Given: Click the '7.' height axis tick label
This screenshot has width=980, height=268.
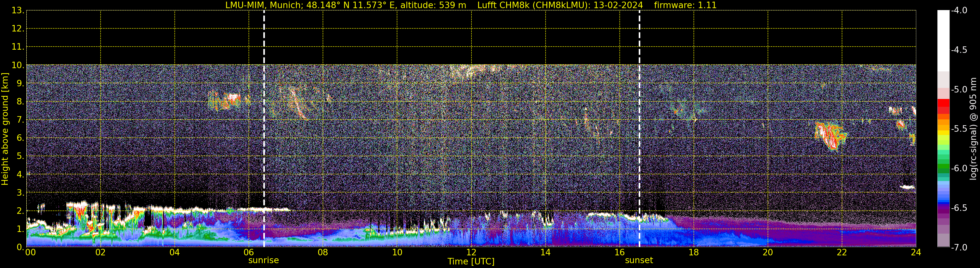Looking at the screenshot, I should 20,120.
